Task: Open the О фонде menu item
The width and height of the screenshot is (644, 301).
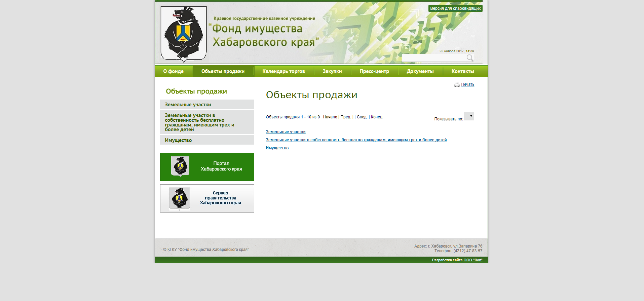Action: tap(173, 71)
